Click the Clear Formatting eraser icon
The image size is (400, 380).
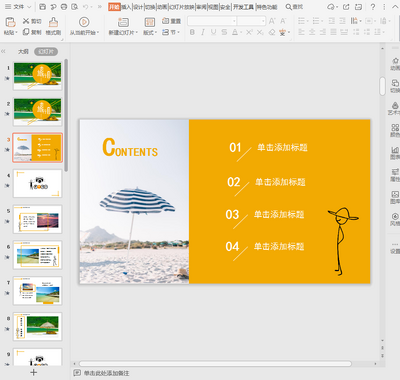[x=272, y=32]
